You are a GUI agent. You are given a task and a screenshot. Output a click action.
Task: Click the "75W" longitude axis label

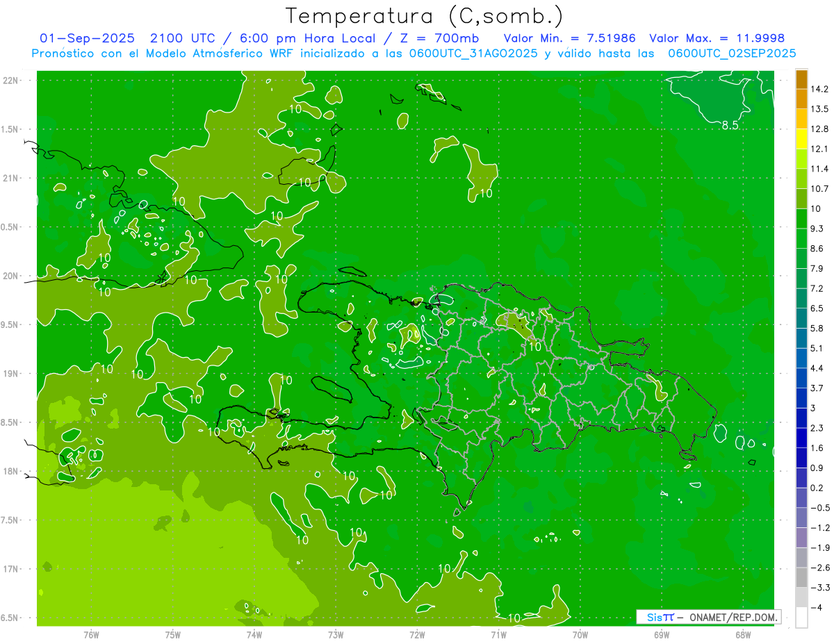click(x=173, y=634)
